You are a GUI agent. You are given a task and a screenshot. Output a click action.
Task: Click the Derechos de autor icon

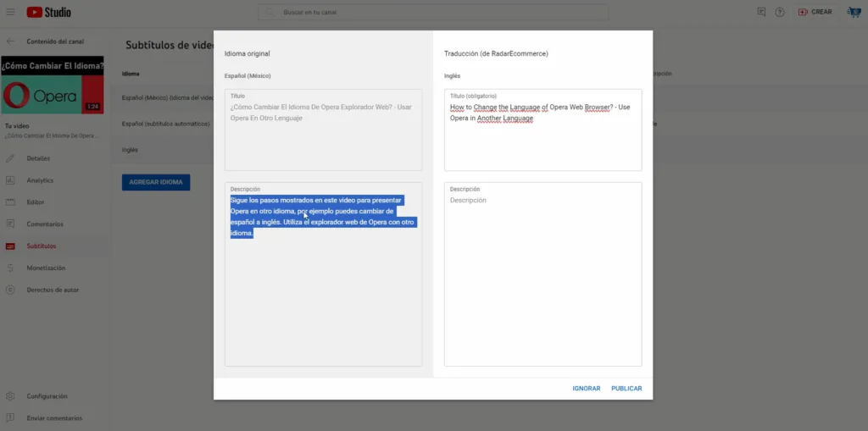10,290
